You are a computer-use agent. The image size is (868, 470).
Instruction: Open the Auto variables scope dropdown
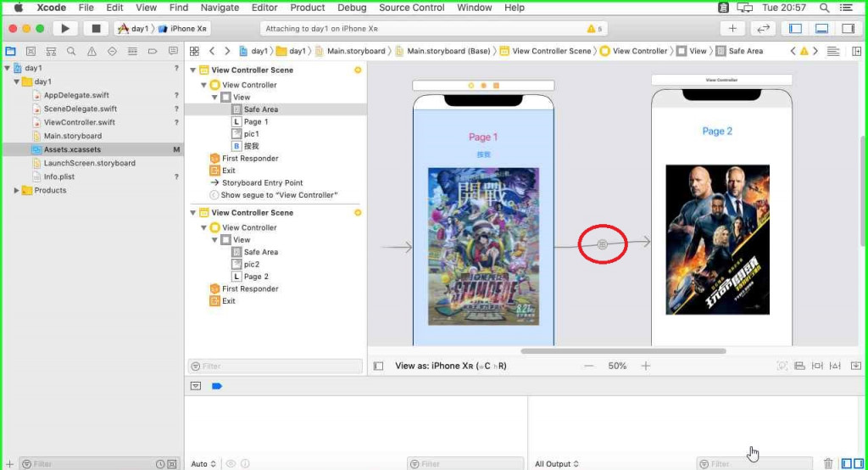203,464
